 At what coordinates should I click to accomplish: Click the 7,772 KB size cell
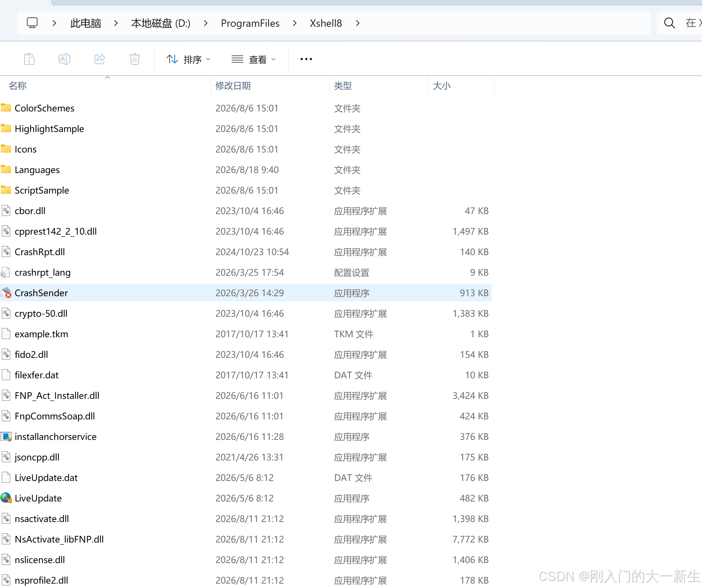point(470,539)
